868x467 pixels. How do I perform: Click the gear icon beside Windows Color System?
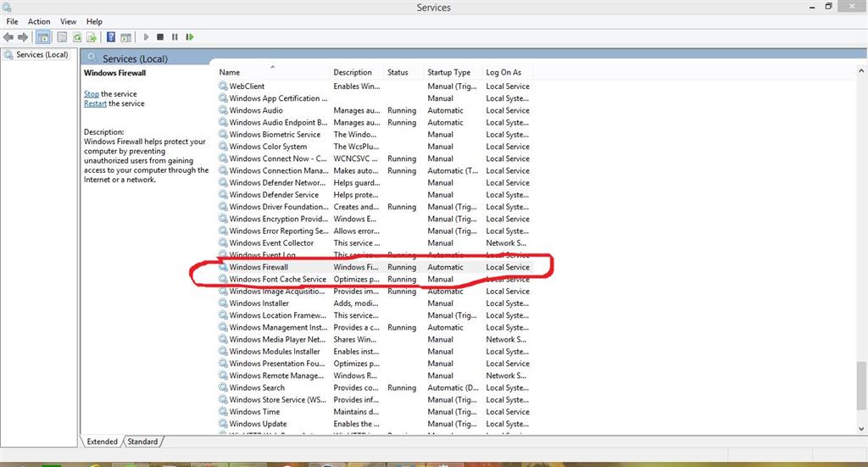point(223,147)
